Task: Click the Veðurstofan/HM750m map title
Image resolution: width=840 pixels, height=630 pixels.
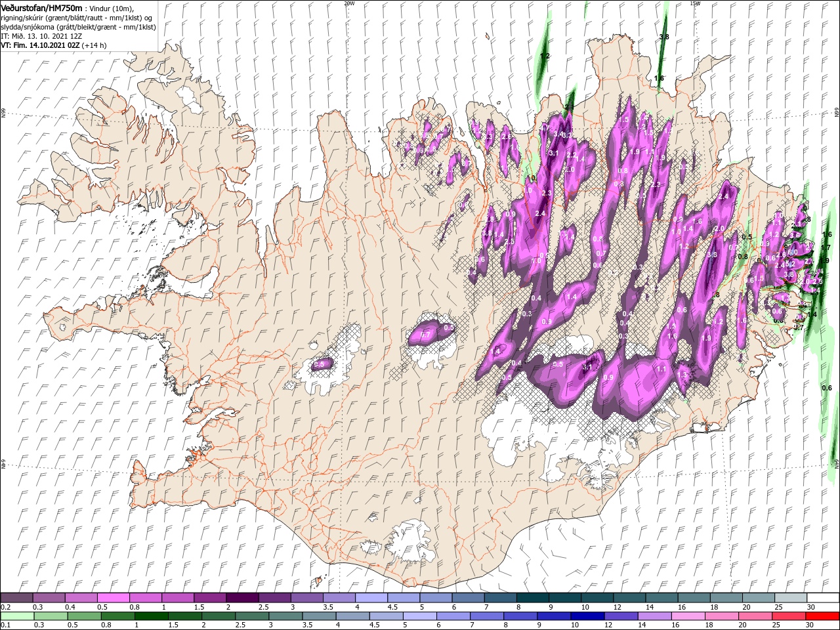Action: (x=41, y=7)
